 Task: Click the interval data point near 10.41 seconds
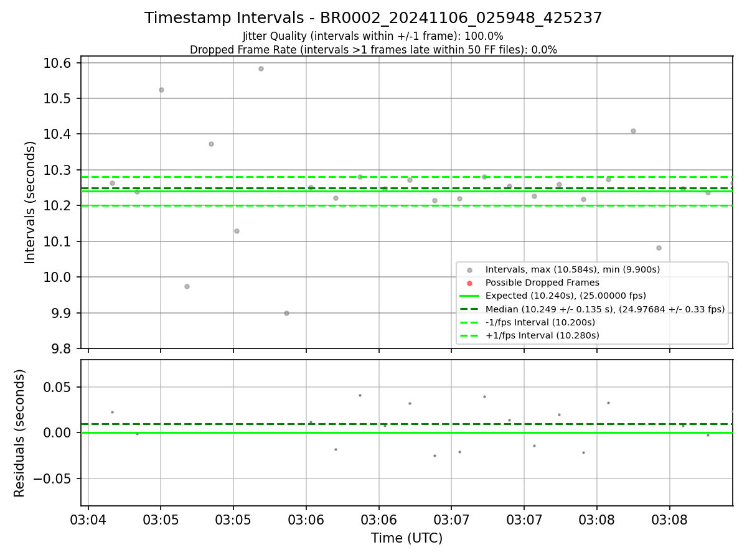[633, 131]
